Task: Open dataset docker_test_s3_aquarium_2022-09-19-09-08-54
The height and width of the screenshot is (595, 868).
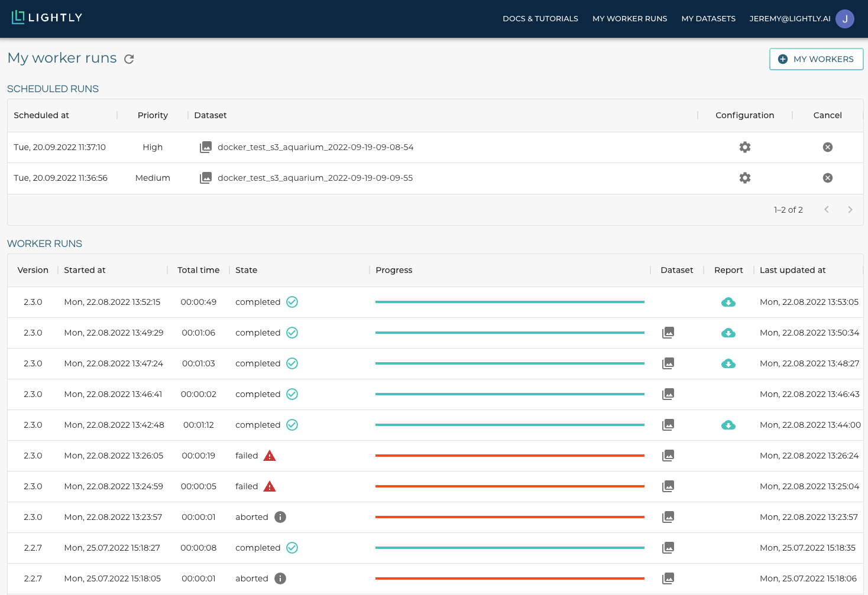Action: click(x=316, y=147)
